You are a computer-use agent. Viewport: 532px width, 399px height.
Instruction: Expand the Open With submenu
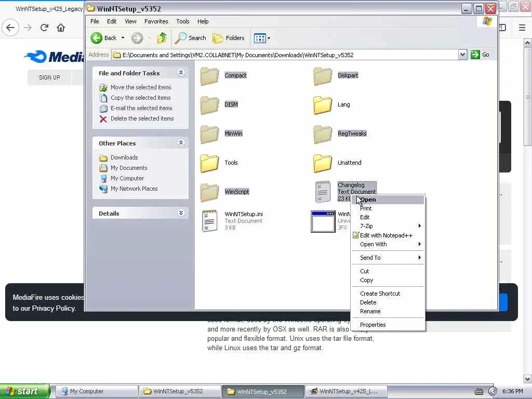pyautogui.click(x=388, y=245)
